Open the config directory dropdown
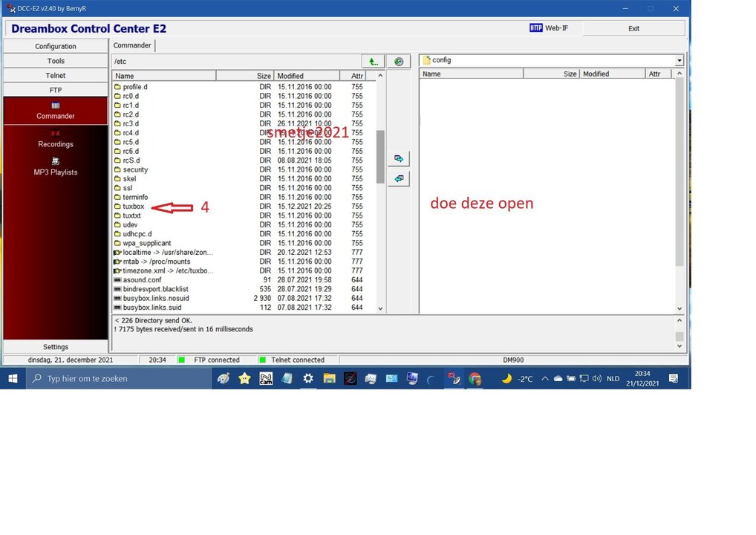Image resolution: width=756 pixels, height=535 pixels. point(680,59)
